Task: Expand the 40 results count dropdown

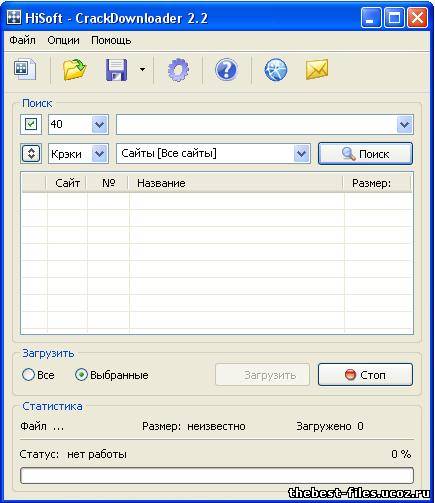Action: 100,125
